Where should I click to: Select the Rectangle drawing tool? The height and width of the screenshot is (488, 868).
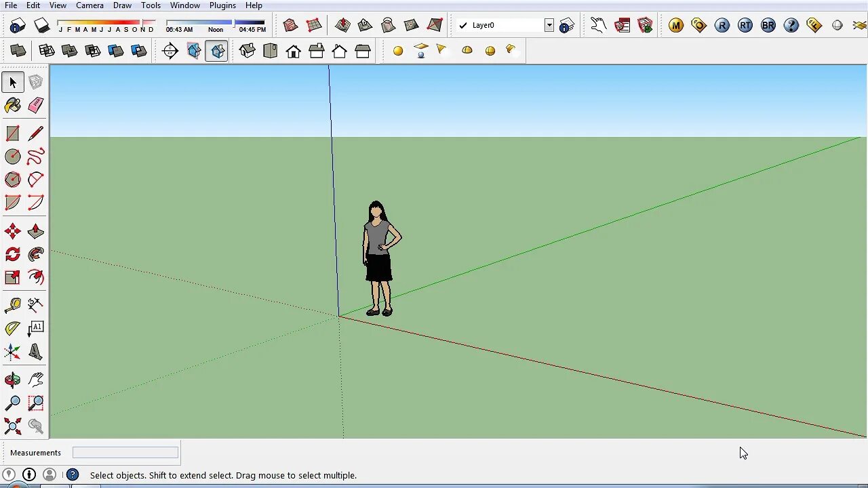pyautogui.click(x=13, y=134)
